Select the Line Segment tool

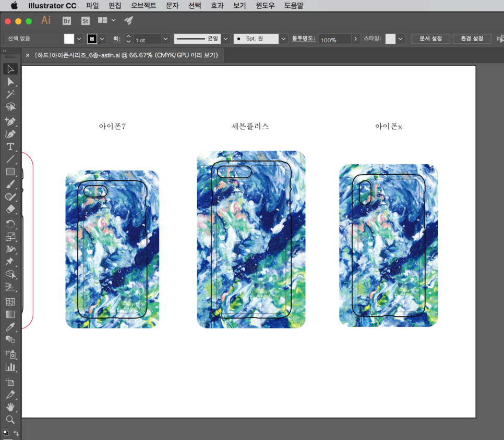tap(10, 160)
